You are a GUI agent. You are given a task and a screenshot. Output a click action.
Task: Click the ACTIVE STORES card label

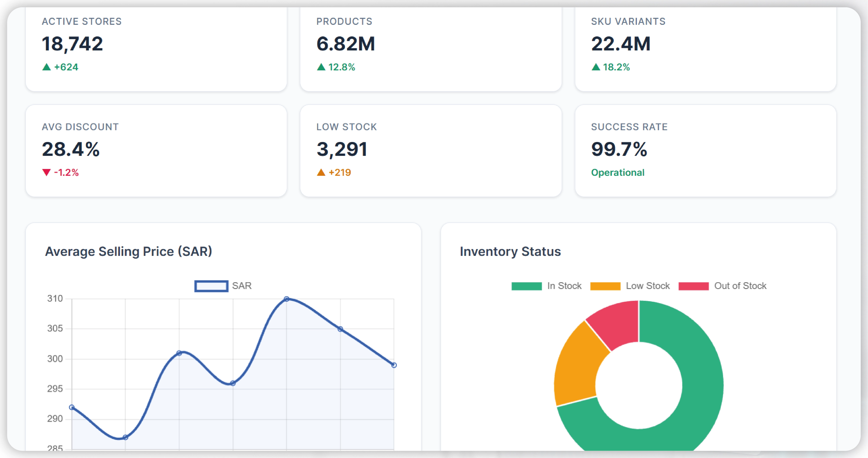(82, 21)
